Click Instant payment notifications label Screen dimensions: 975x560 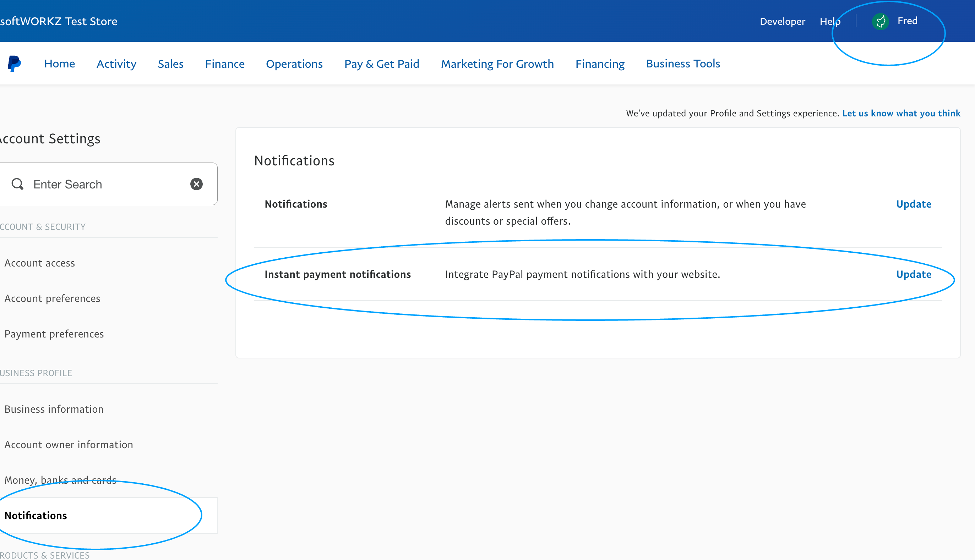337,274
